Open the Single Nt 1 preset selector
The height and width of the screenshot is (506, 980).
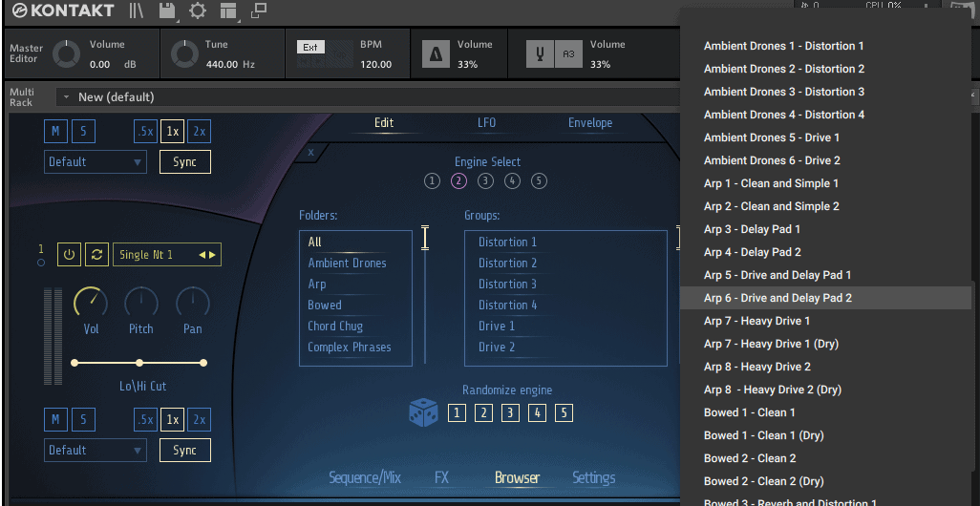point(167,255)
